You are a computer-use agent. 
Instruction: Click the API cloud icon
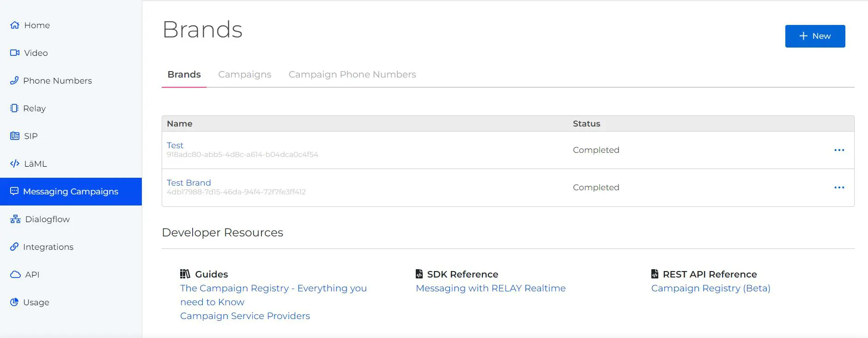[x=15, y=275]
